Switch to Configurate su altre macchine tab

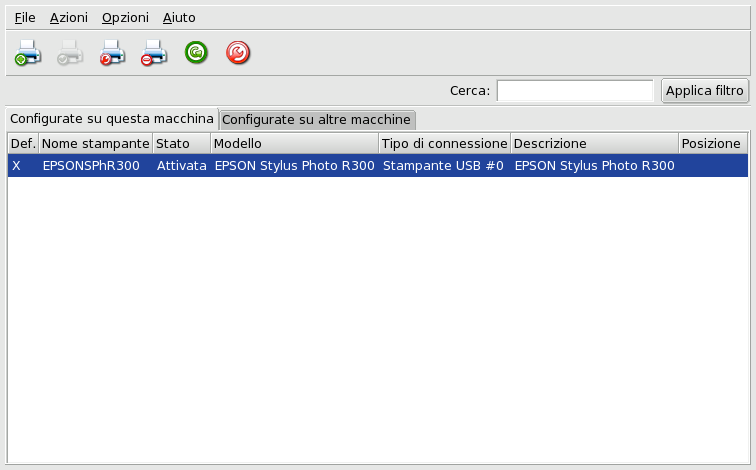tap(316, 119)
